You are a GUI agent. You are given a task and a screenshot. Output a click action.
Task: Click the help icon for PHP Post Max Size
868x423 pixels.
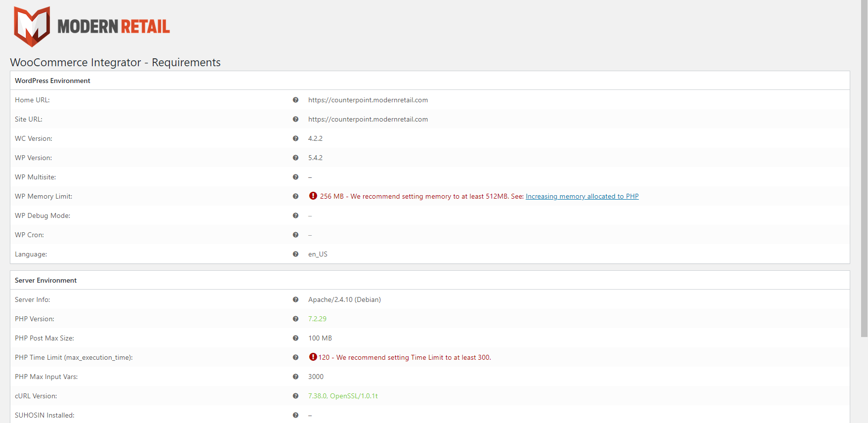click(295, 338)
